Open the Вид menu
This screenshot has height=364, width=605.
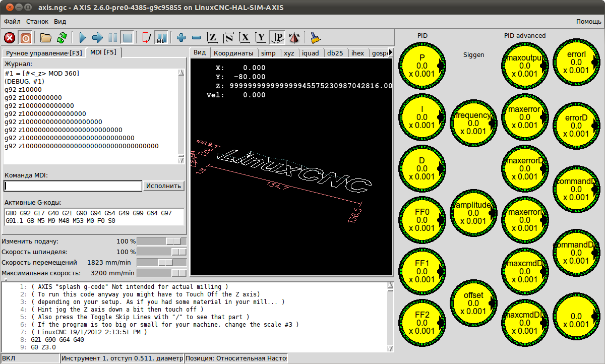click(x=60, y=22)
